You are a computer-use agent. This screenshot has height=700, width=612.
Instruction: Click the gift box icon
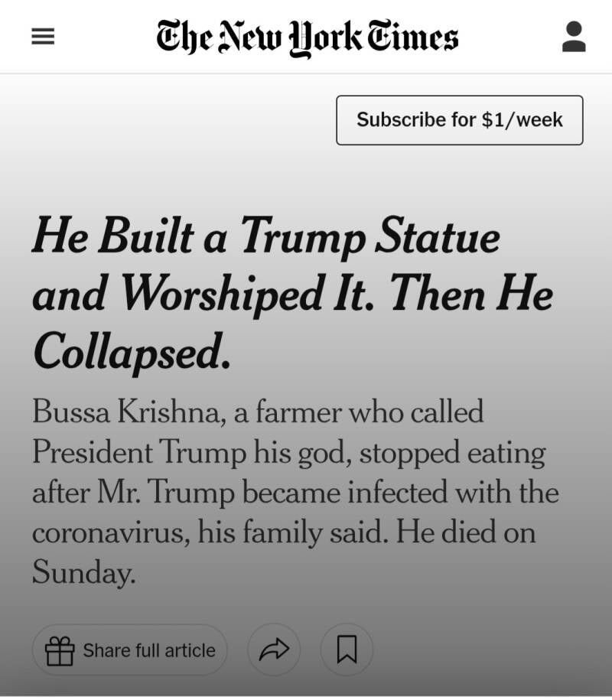tap(60, 650)
